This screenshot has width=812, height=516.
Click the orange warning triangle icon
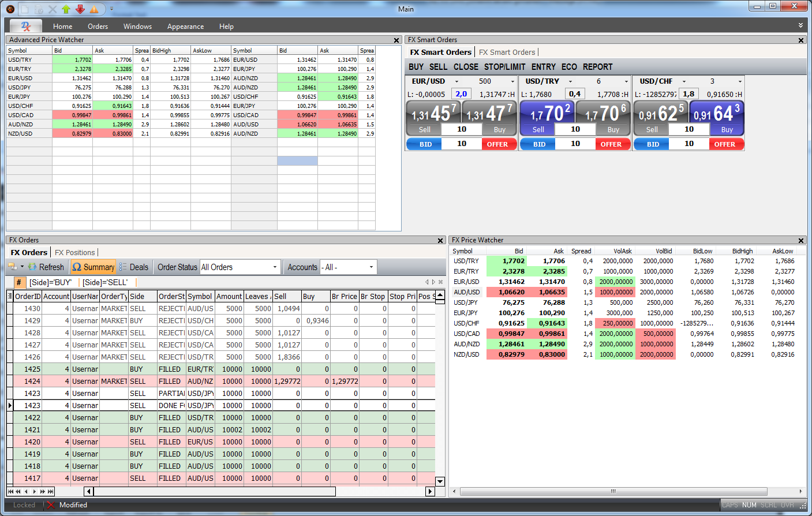[93, 9]
